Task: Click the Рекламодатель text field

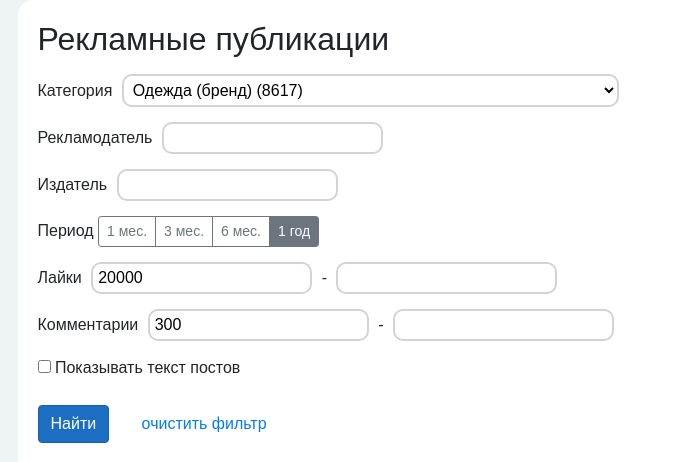Action: 272,138
